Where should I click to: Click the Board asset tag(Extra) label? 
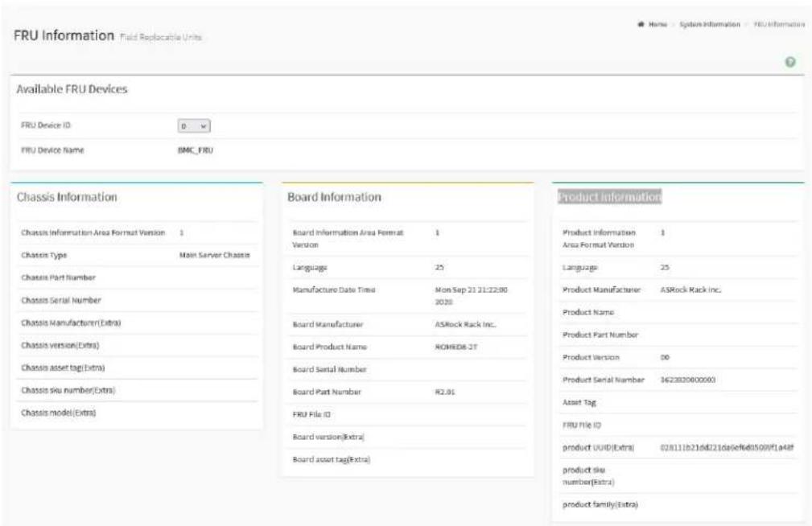[x=332, y=460]
